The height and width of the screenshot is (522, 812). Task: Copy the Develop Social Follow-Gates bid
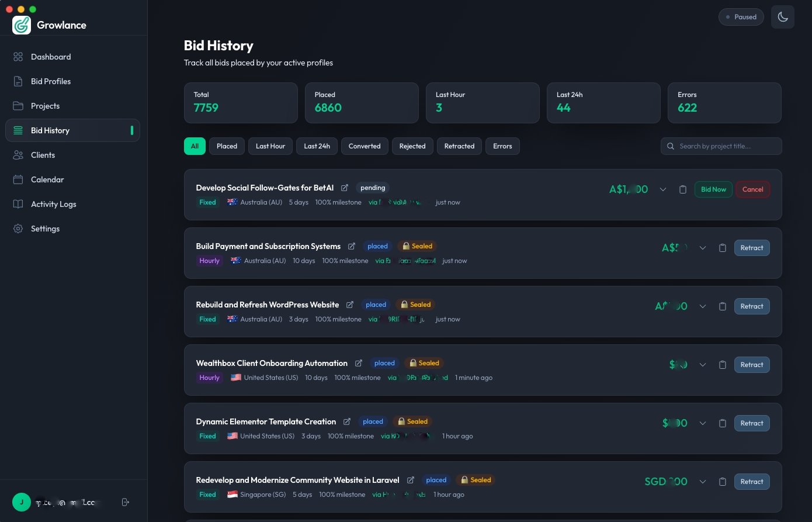[682, 189]
